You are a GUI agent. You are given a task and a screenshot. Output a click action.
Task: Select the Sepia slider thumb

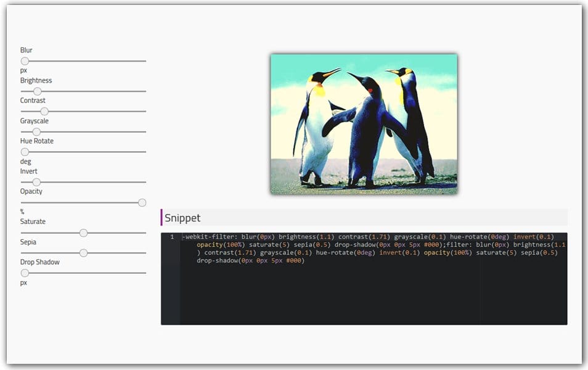[x=83, y=252]
